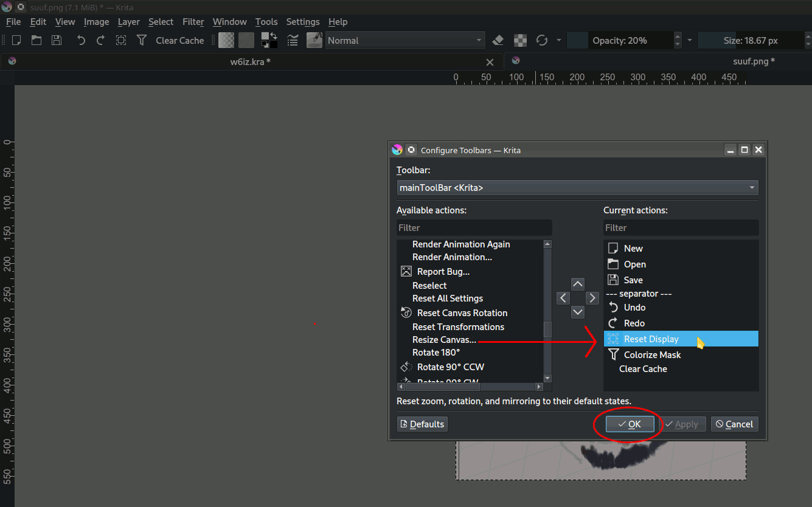
Task: Toggle eraser mode in the toolbar
Action: pyautogui.click(x=498, y=40)
